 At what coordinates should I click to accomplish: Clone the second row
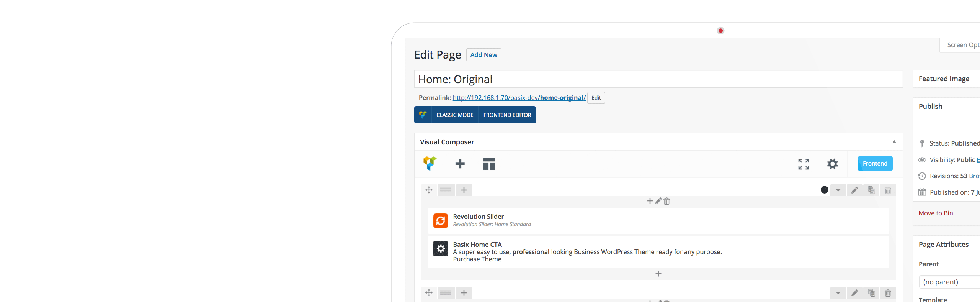click(871, 293)
